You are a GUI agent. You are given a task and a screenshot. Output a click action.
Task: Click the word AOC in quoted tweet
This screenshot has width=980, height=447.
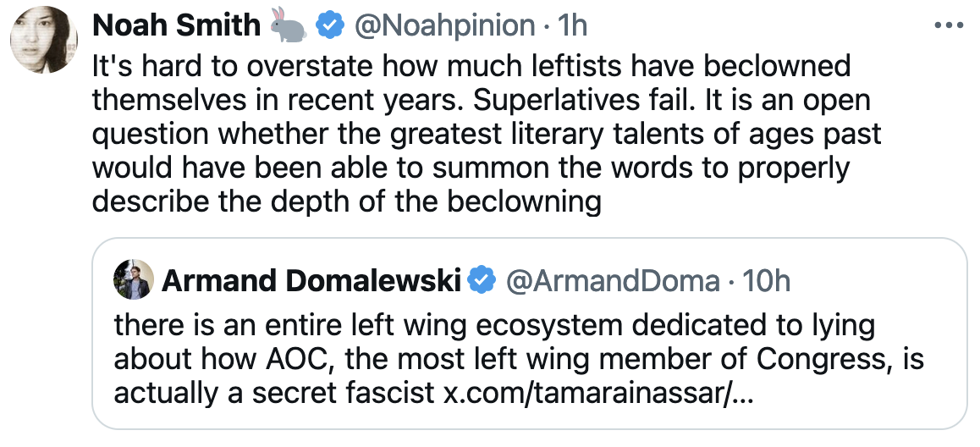283,359
